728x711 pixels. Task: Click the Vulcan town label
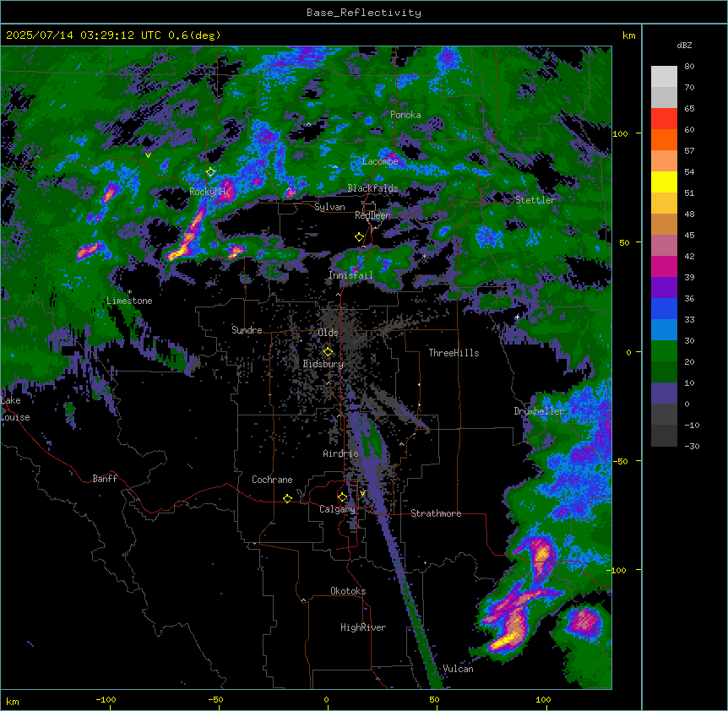click(458, 669)
